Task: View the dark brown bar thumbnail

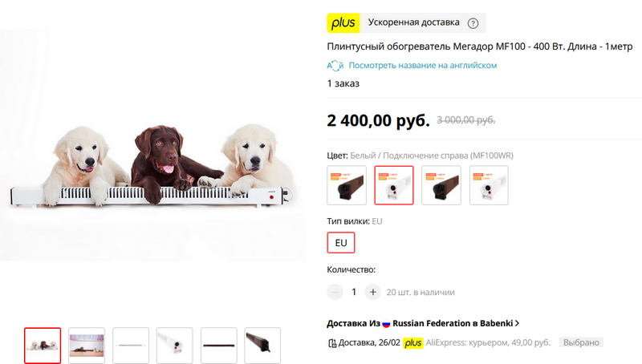Action: (x=218, y=346)
